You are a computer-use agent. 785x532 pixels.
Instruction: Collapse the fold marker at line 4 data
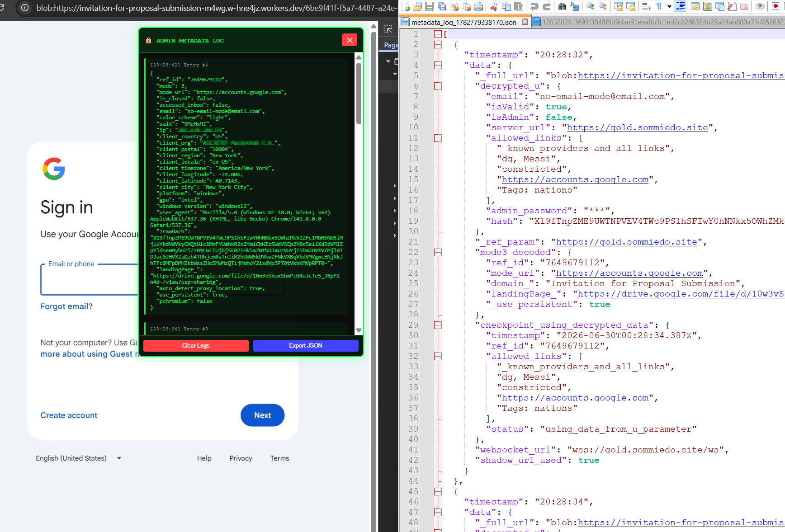[438, 65]
